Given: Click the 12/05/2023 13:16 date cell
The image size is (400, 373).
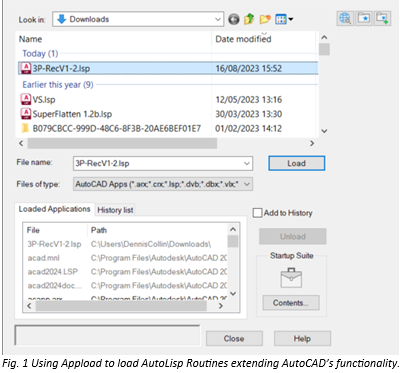Looking at the screenshot, I should click(x=248, y=99).
